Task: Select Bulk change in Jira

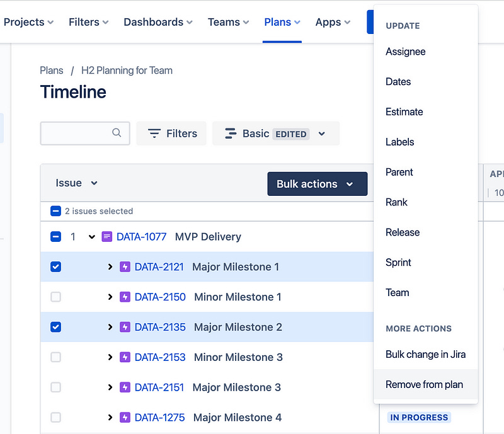Action: pyautogui.click(x=426, y=354)
